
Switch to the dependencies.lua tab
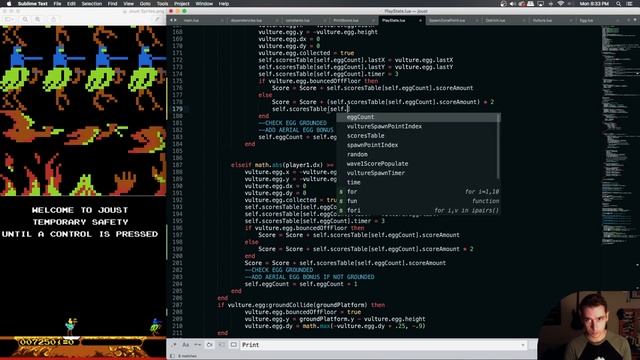pyautogui.click(x=246, y=20)
